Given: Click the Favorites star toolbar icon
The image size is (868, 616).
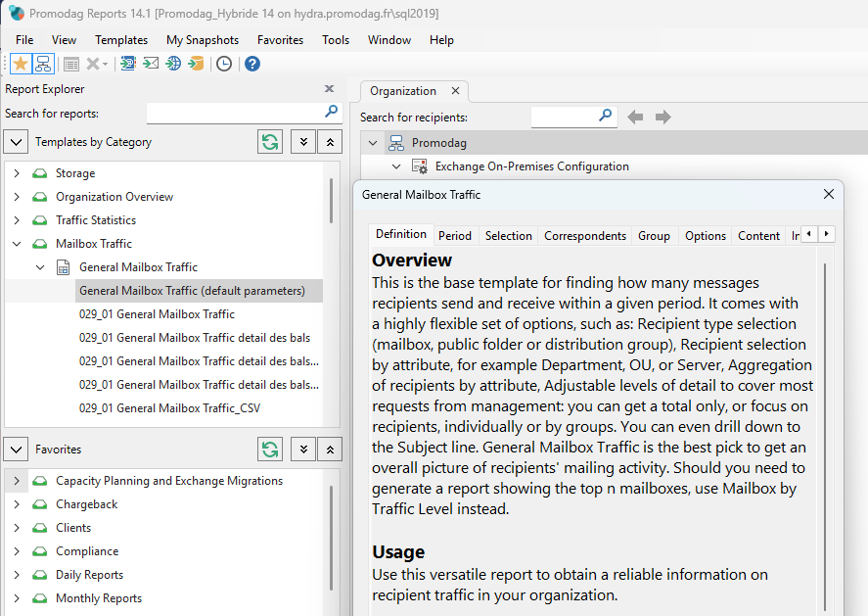Looking at the screenshot, I should (20, 64).
